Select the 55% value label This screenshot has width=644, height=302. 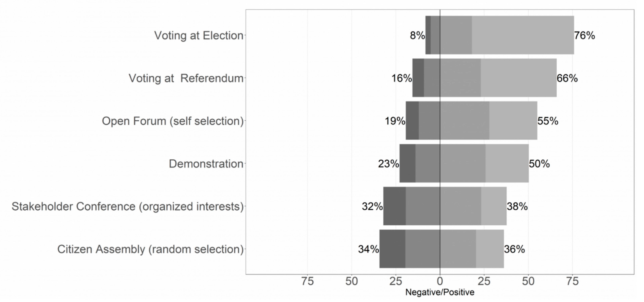click(x=548, y=121)
